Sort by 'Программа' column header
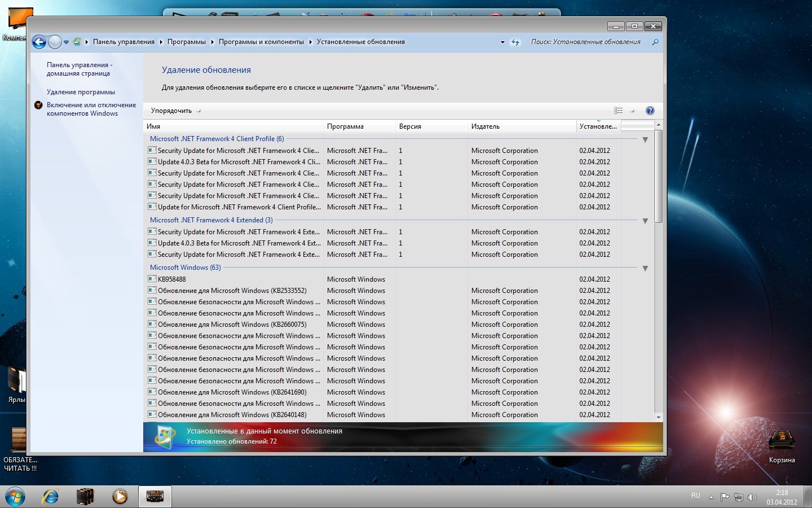The height and width of the screenshot is (508, 812). pos(360,126)
